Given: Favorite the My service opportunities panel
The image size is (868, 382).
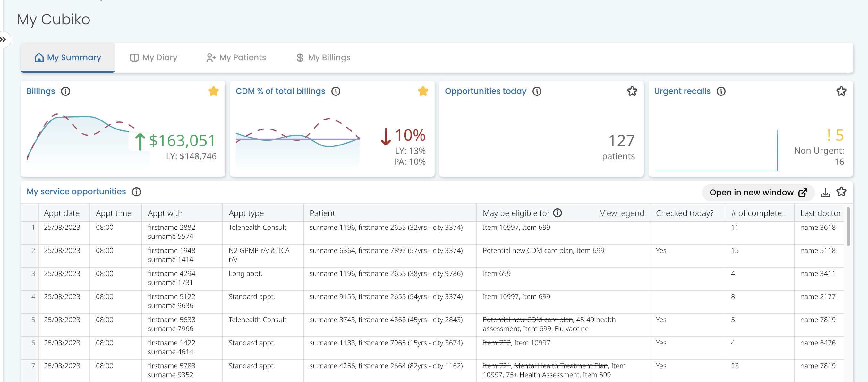Looking at the screenshot, I should pos(841,192).
